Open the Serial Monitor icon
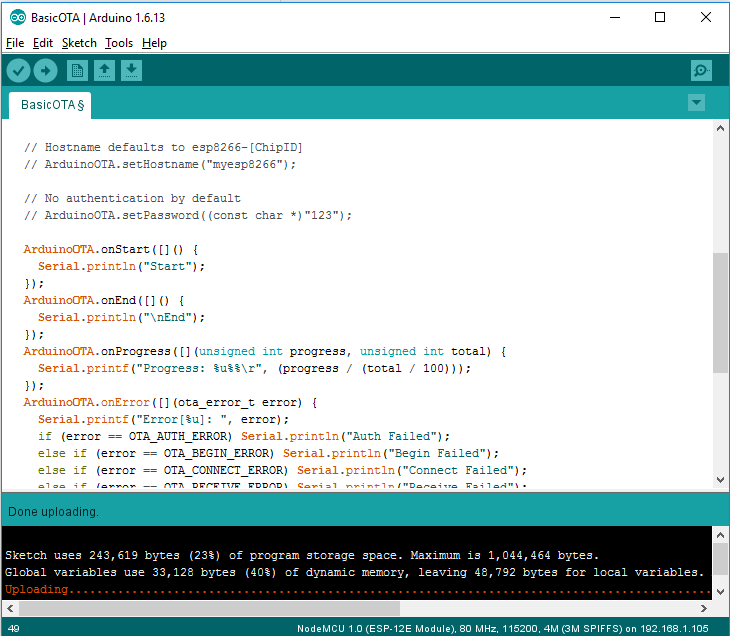Viewport: 730px width, 636px height. 701,70
